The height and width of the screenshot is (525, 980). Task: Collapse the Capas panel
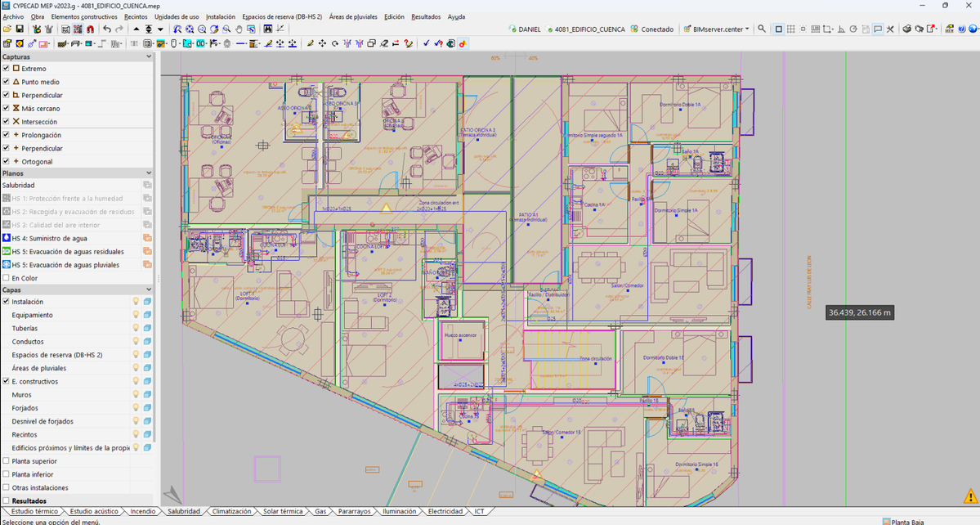(149, 290)
